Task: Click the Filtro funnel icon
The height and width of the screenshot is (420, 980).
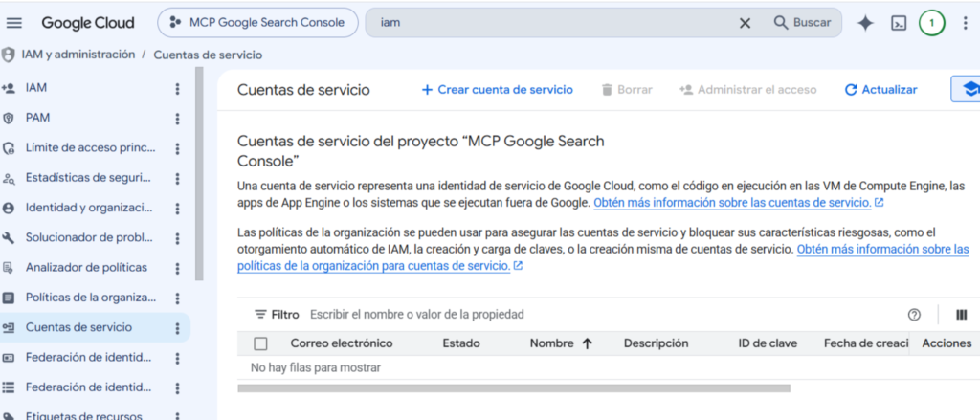Action: [x=260, y=315]
